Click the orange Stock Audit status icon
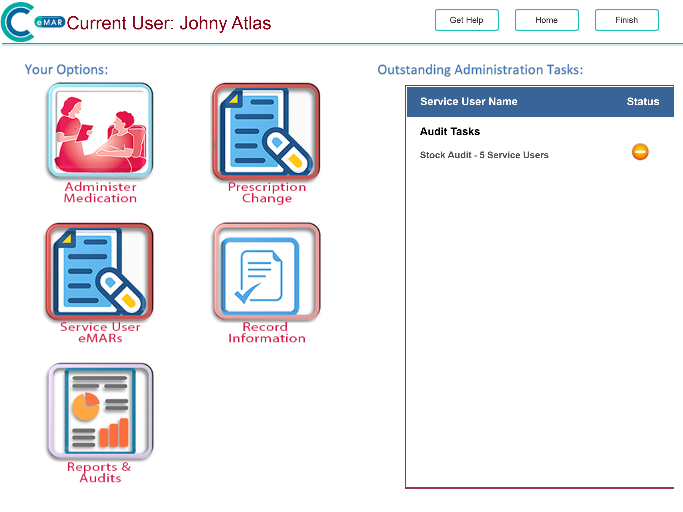Screen dimensions: 683x512 pyautogui.click(x=640, y=152)
